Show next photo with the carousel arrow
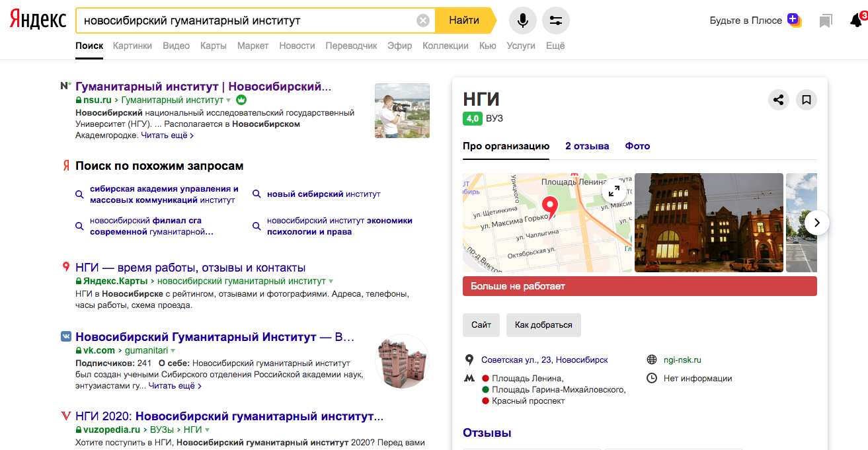This screenshot has height=450, width=868. tap(817, 223)
